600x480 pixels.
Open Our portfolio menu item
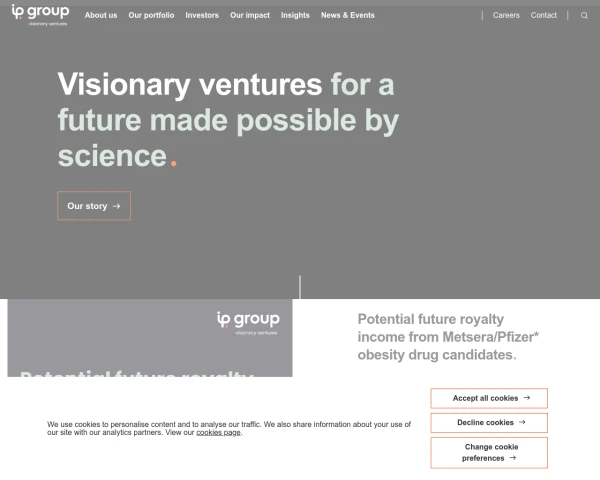pyautogui.click(x=151, y=16)
